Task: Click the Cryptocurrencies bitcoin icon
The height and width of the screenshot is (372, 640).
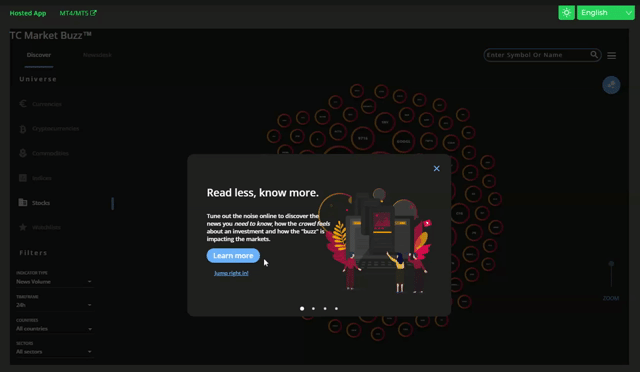Action: pyautogui.click(x=23, y=129)
